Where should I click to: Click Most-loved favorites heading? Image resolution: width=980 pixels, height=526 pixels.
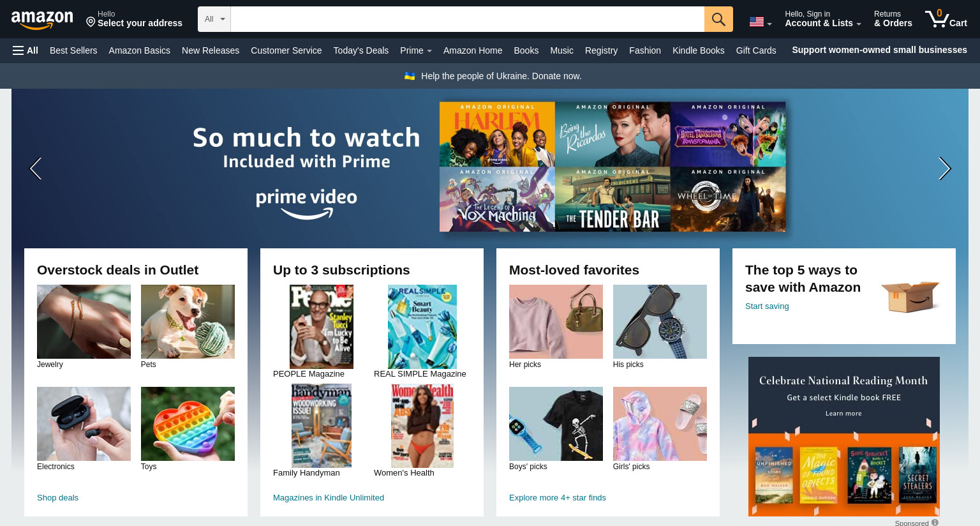(574, 270)
